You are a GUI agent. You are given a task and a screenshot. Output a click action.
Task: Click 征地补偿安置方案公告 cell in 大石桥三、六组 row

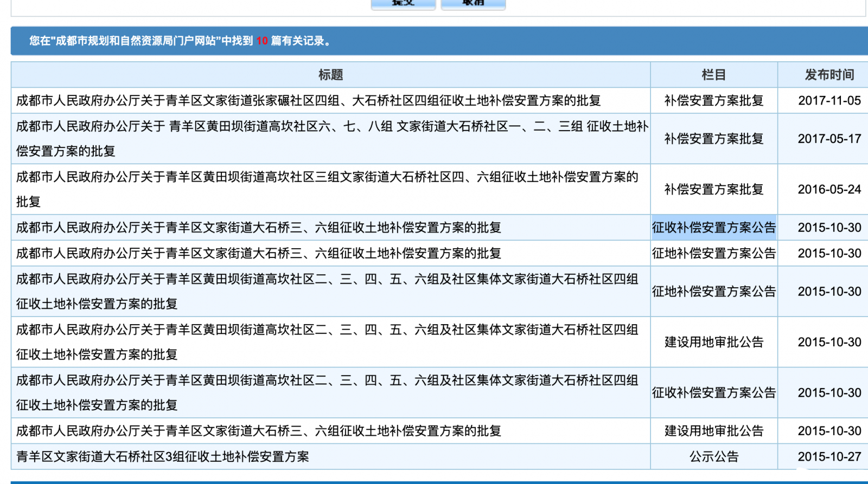(714, 253)
